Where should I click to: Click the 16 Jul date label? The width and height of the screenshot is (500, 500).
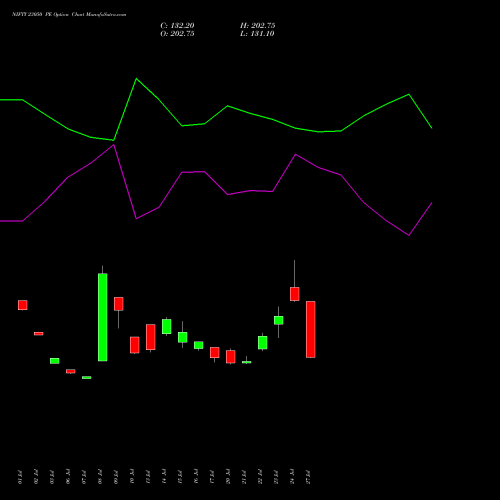[196, 477]
